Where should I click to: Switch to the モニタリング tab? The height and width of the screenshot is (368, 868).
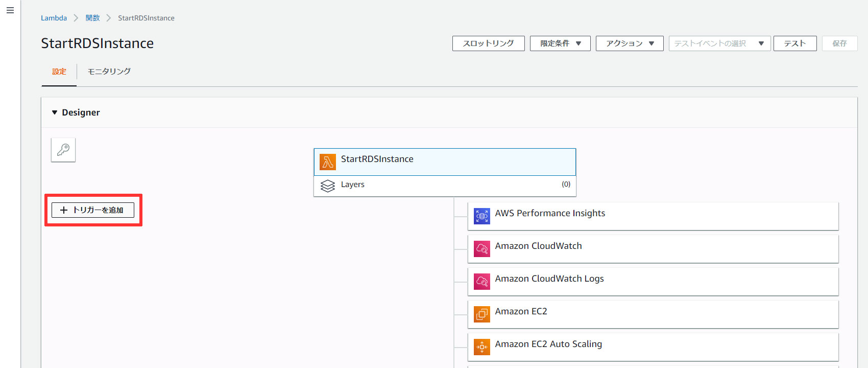click(109, 72)
